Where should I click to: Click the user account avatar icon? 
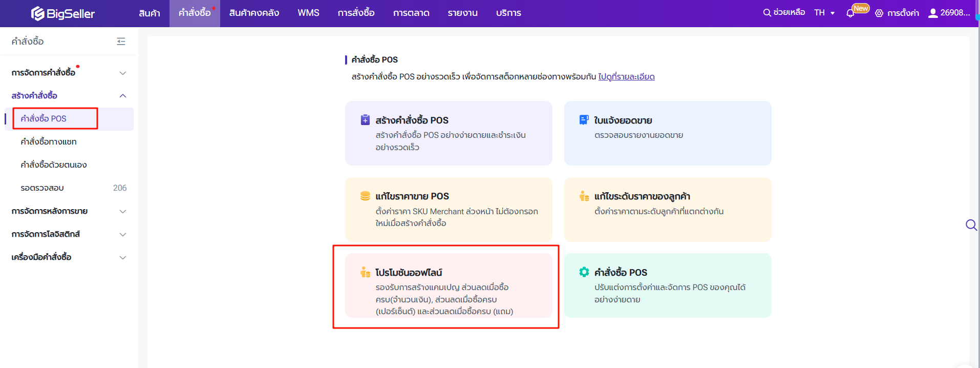[x=933, y=13]
